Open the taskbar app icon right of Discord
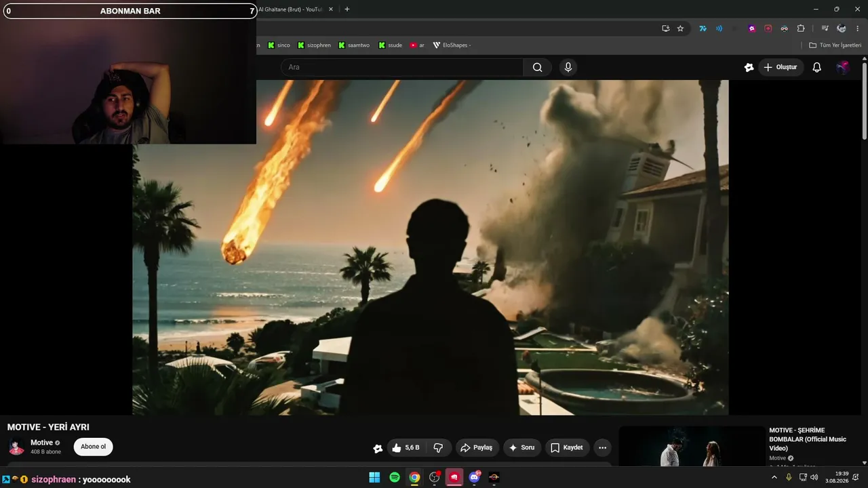 pos(494,478)
